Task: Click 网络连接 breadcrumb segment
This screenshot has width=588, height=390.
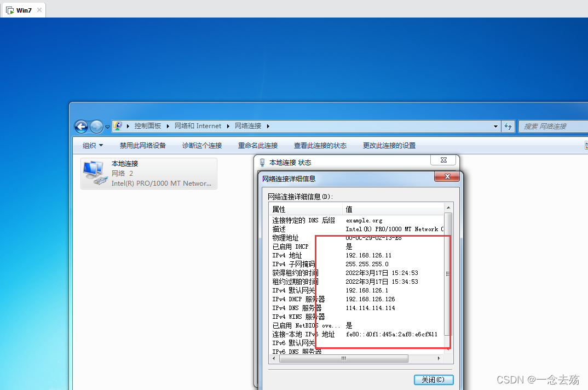Action: [248, 126]
